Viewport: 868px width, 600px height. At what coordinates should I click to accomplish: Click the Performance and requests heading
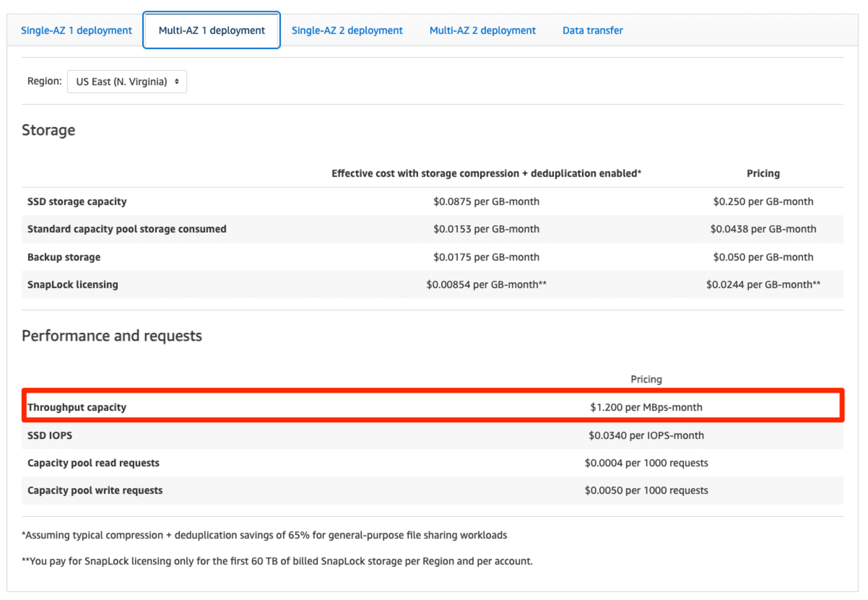tap(112, 336)
